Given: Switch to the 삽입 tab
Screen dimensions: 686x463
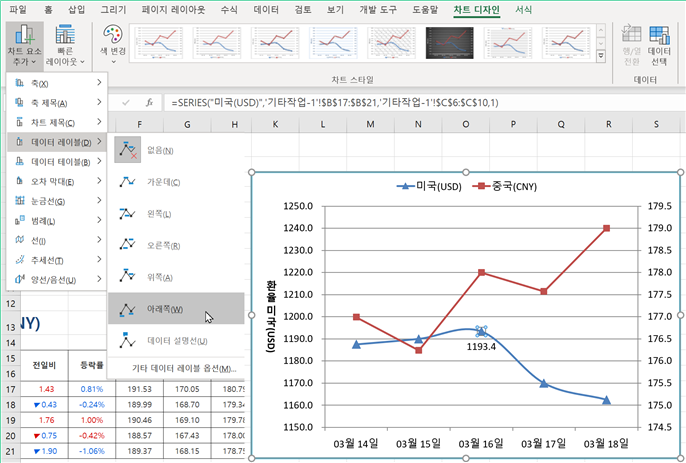Looking at the screenshot, I should (x=77, y=9).
